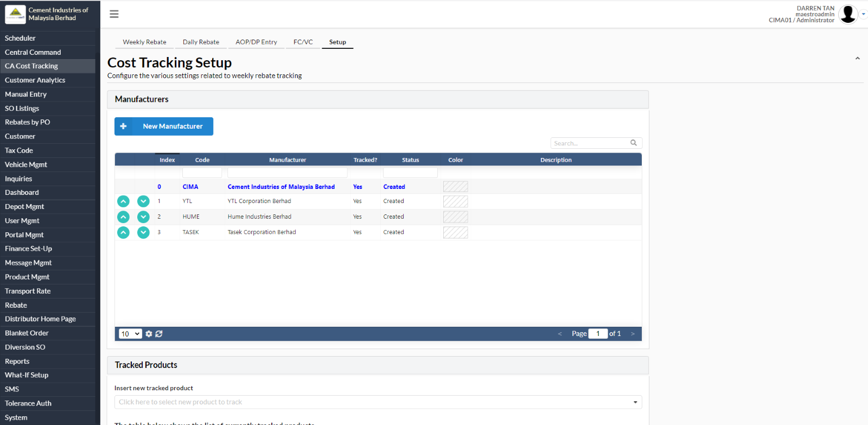Move TASEK row up with arrow icon

tap(124, 232)
